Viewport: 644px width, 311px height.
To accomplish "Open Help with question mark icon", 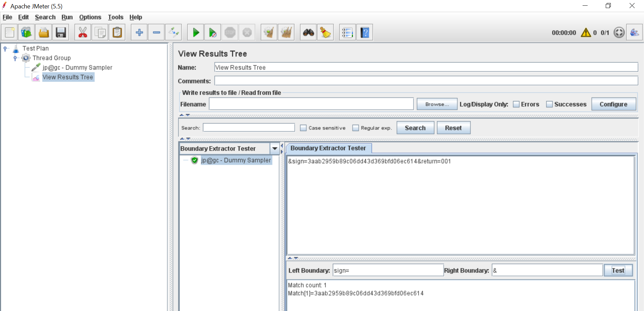I will pyautogui.click(x=365, y=33).
